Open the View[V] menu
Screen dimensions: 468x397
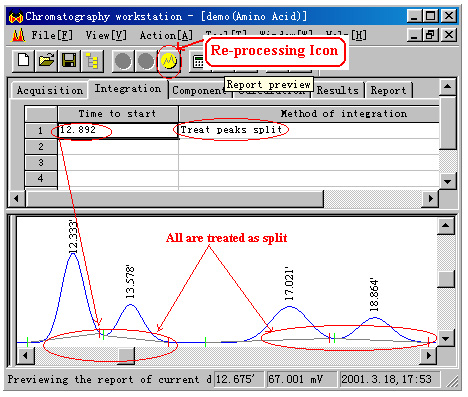click(x=106, y=35)
